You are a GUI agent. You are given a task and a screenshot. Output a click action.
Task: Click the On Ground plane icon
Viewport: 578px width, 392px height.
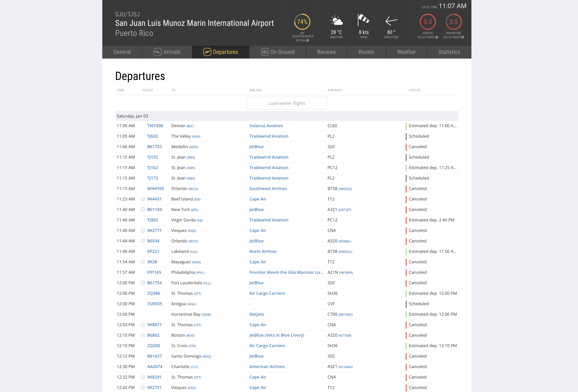(265, 52)
